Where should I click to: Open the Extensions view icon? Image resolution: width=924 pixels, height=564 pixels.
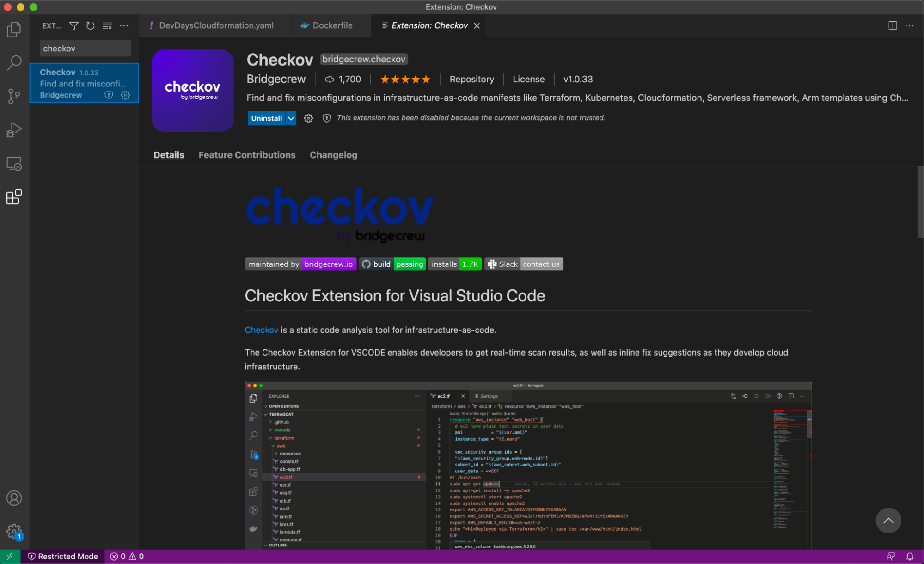click(14, 197)
